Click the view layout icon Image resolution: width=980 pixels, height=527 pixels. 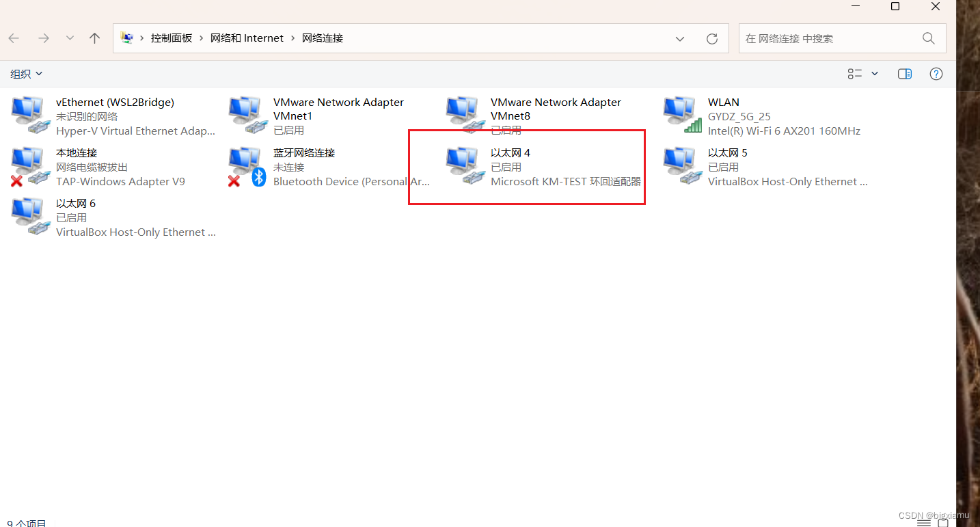pos(855,74)
